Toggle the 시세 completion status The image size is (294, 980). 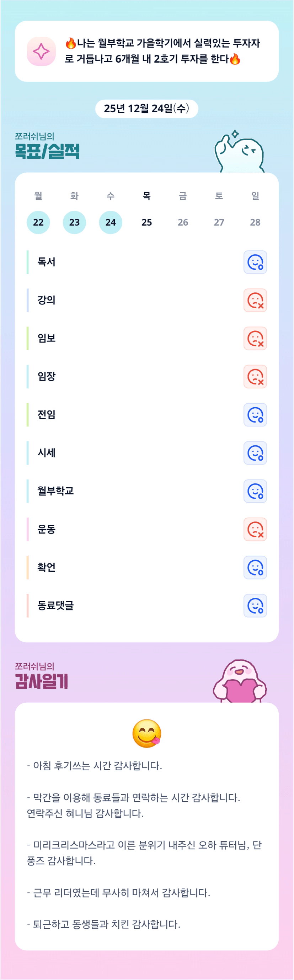pos(255,453)
